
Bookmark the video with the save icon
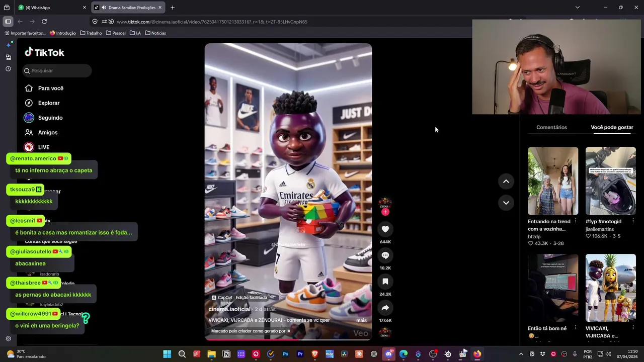coord(385,282)
